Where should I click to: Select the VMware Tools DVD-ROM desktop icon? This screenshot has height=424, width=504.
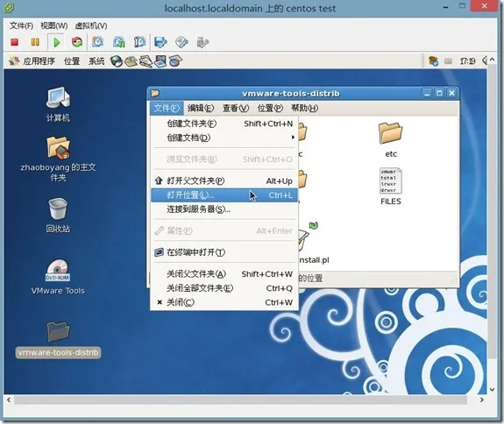click(x=58, y=277)
